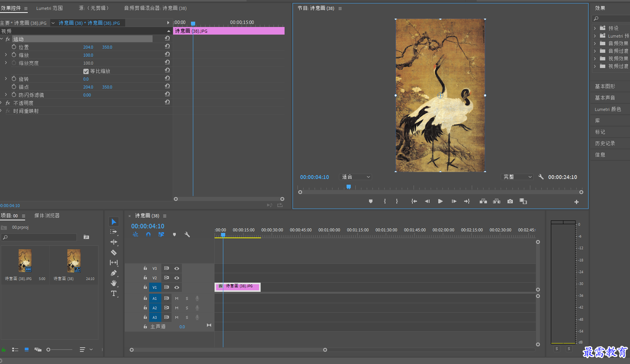This screenshot has height=364, width=630.
Task: Expand the Lumetri presets folder
Action: (x=595, y=36)
